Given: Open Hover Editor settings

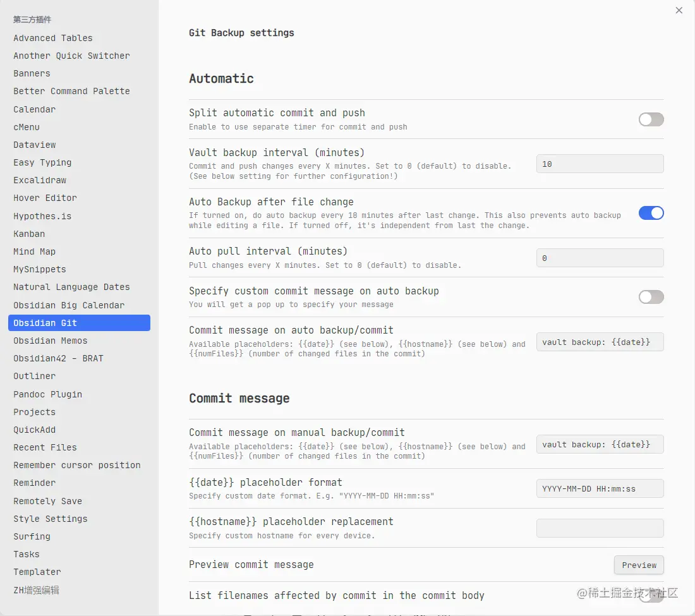Looking at the screenshot, I should pos(79,198).
